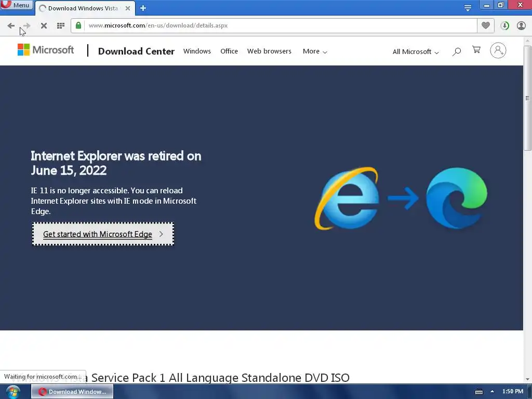Open the Opera account profile icon
The height and width of the screenshot is (399, 532).
pos(521,25)
